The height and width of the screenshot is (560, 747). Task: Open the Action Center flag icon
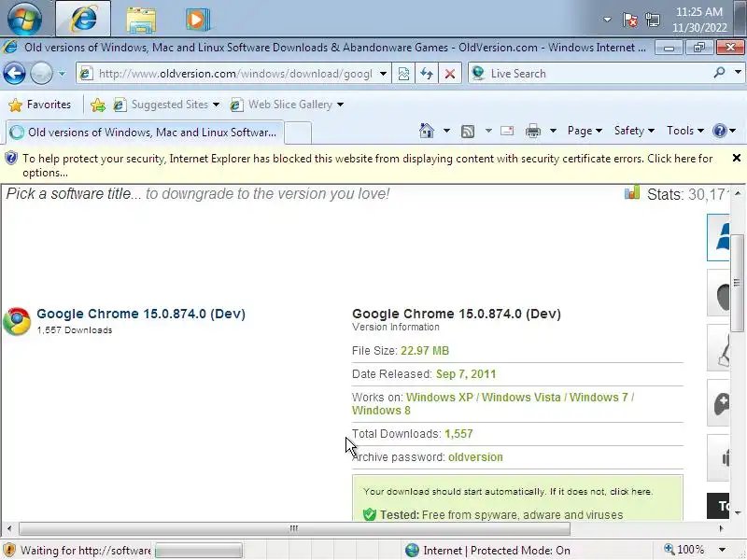(629, 20)
